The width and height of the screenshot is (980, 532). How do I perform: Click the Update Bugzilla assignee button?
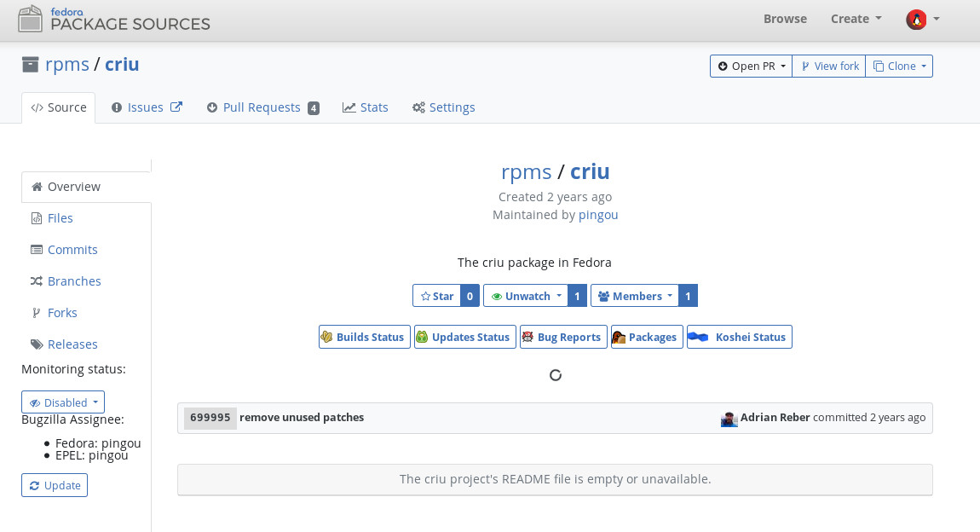55,485
